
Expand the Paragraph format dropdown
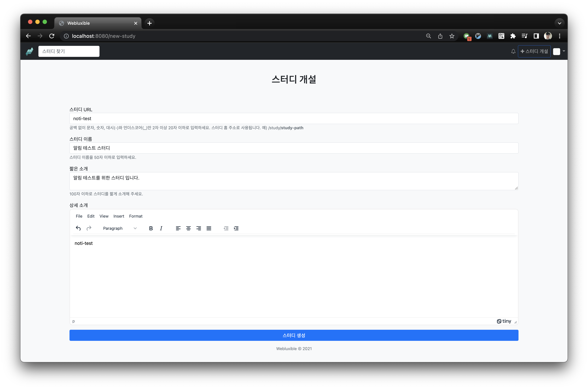(120, 228)
